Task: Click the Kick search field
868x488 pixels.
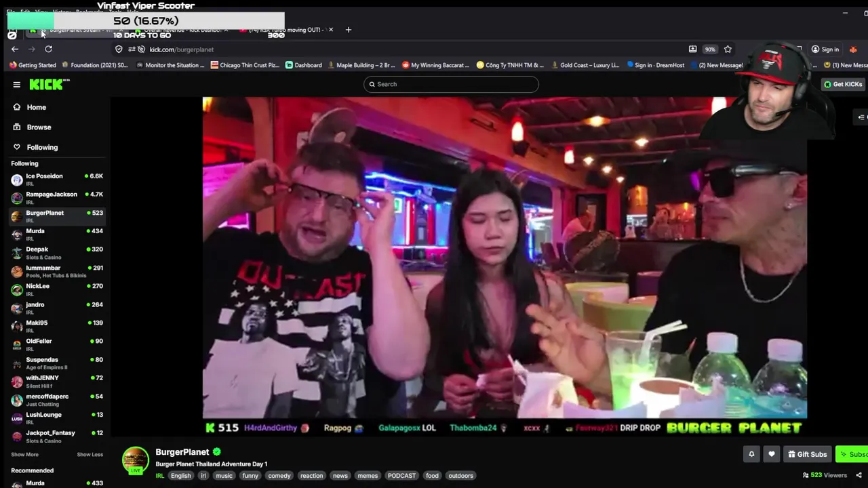Action: (x=451, y=84)
